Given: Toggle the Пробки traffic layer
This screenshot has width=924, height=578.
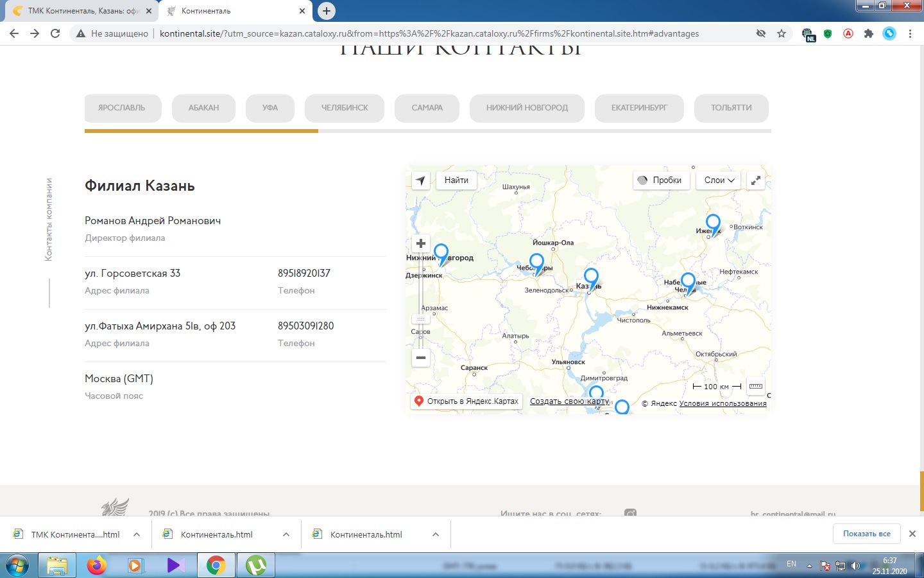Looking at the screenshot, I should pos(660,180).
